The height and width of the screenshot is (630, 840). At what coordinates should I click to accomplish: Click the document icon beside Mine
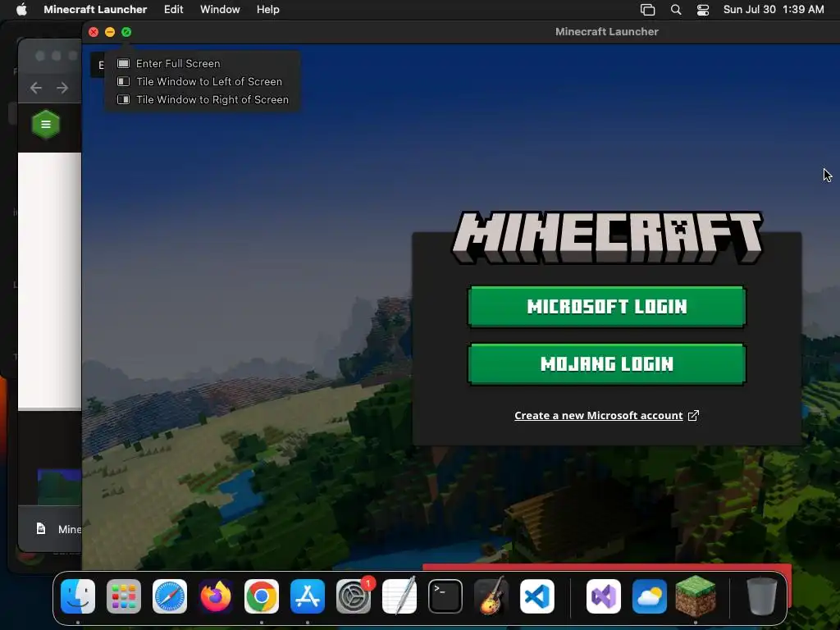pos(41,529)
